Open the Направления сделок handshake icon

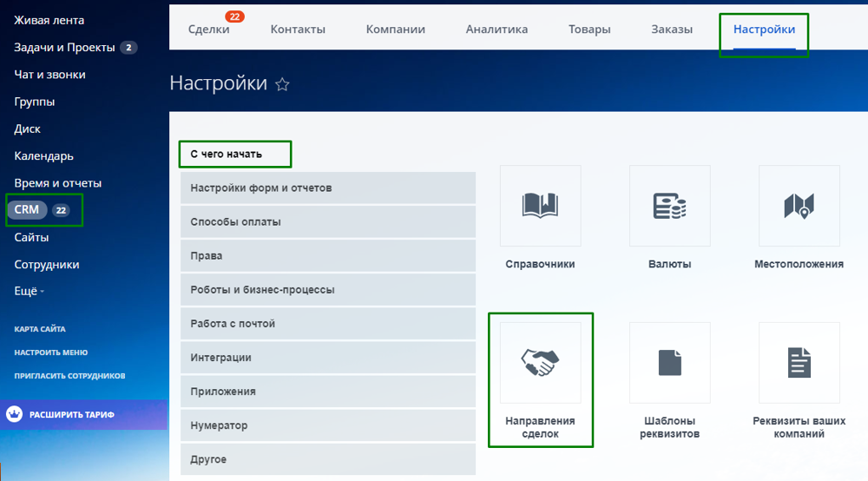click(x=540, y=363)
